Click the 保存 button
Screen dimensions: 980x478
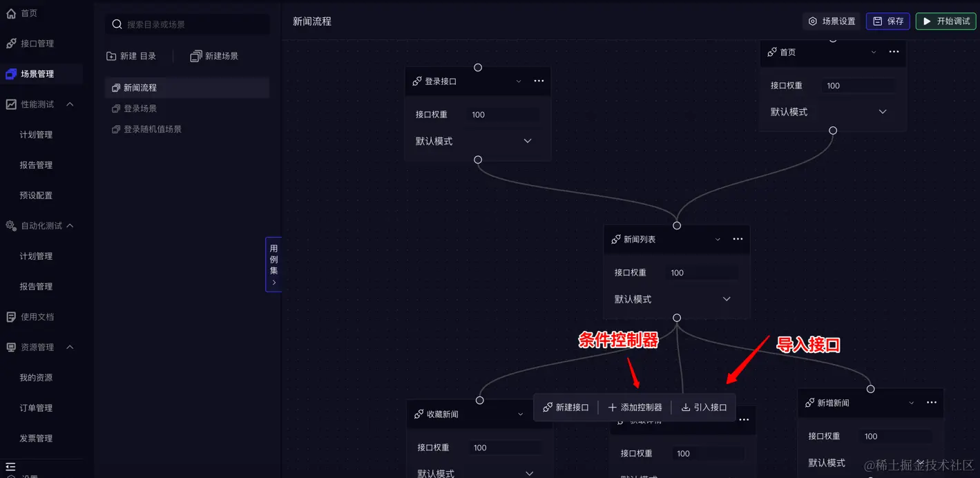(x=888, y=21)
